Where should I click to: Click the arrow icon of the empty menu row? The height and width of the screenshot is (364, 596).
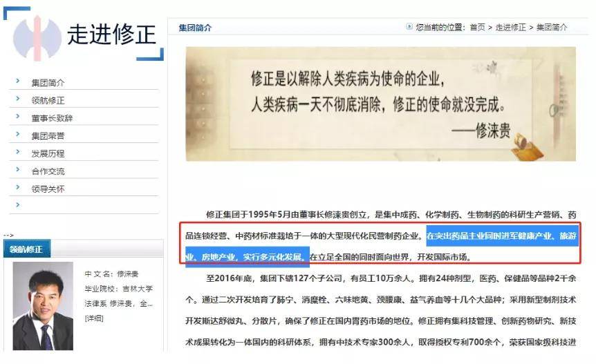pos(18,205)
